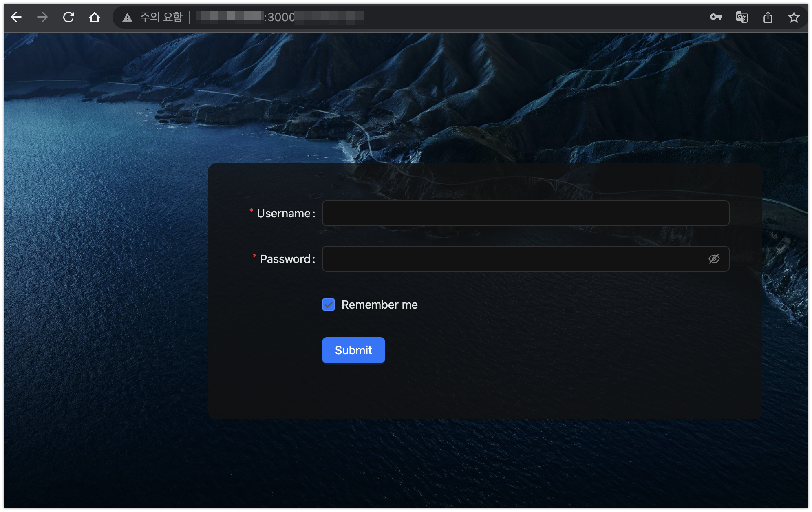Screen dimensions: 812x512
Task: Toggle password visibility eye icon
Action: (714, 259)
